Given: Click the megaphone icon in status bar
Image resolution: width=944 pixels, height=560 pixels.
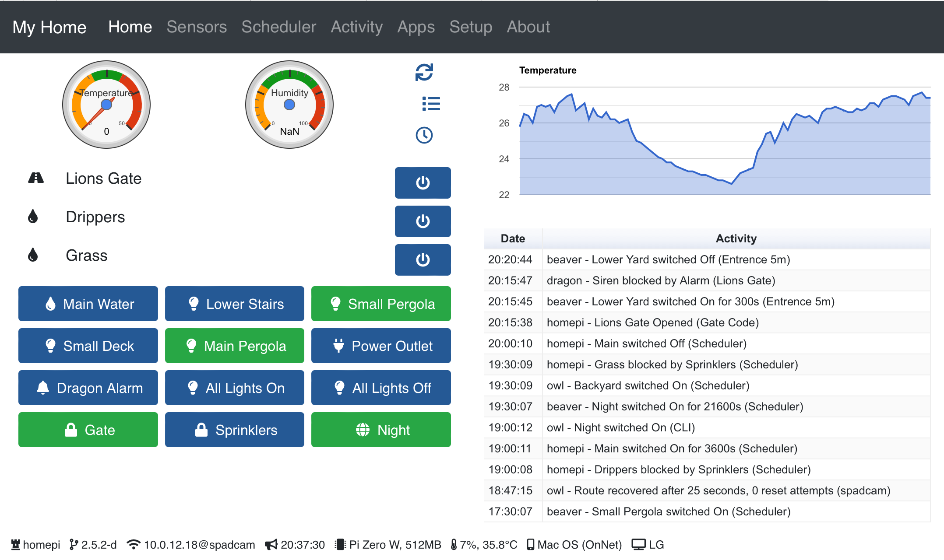Looking at the screenshot, I should click(271, 544).
